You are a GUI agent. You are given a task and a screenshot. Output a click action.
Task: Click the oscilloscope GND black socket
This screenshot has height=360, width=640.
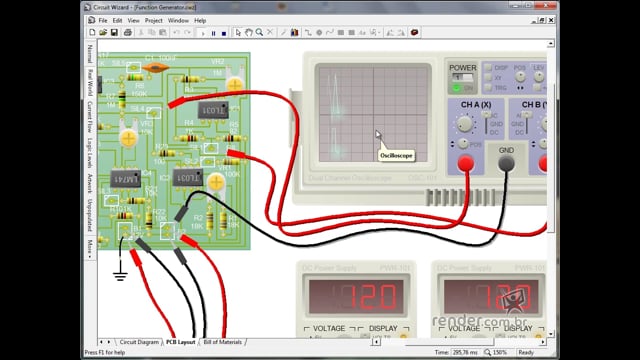pyautogui.click(x=506, y=163)
